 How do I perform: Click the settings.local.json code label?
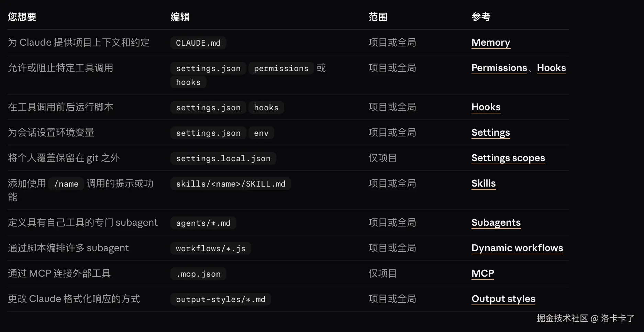click(223, 158)
